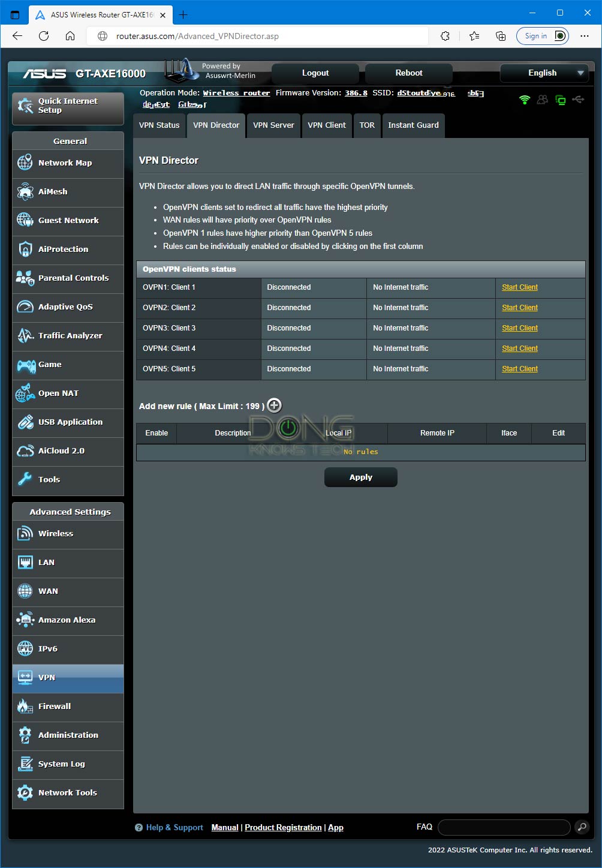Click the green LAN connection status icon
This screenshot has width=602, height=868.
click(561, 100)
